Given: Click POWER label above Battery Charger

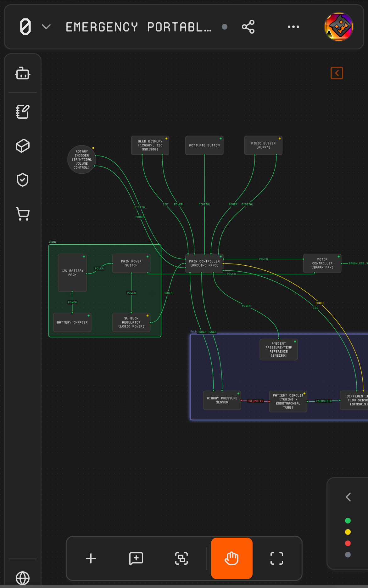Looking at the screenshot, I should pos(72,302).
